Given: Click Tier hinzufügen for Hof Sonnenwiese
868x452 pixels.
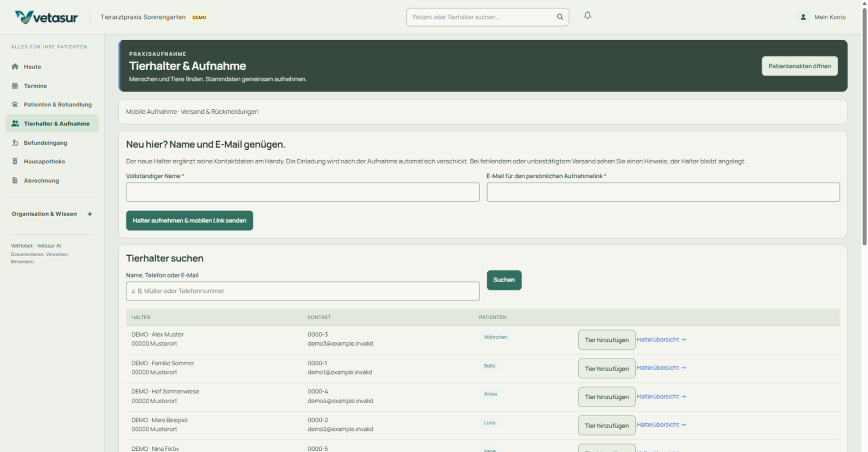Looking at the screenshot, I should (x=607, y=397).
